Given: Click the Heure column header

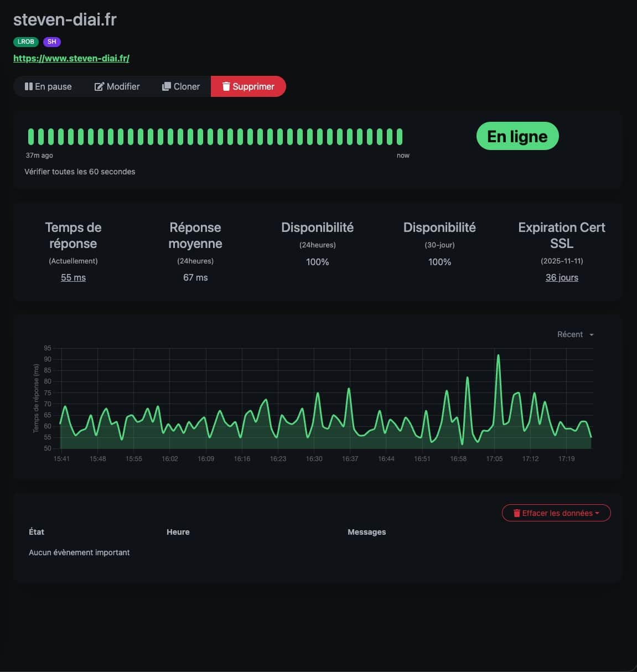Looking at the screenshot, I should pos(178,532).
